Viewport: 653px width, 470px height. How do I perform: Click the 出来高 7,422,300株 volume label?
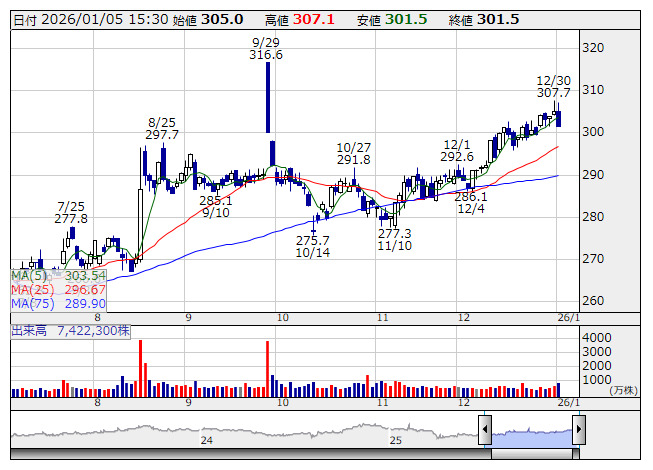click(x=71, y=331)
